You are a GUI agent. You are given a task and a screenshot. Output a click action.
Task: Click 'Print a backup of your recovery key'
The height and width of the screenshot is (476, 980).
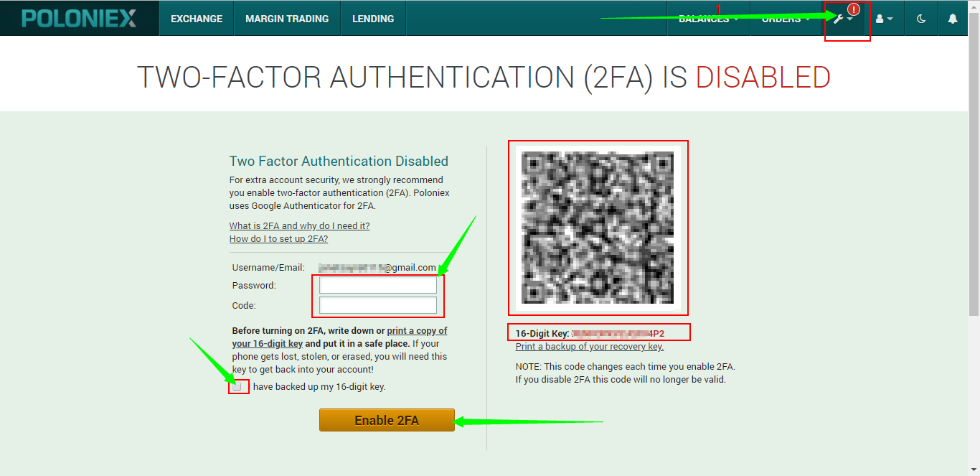(x=590, y=347)
